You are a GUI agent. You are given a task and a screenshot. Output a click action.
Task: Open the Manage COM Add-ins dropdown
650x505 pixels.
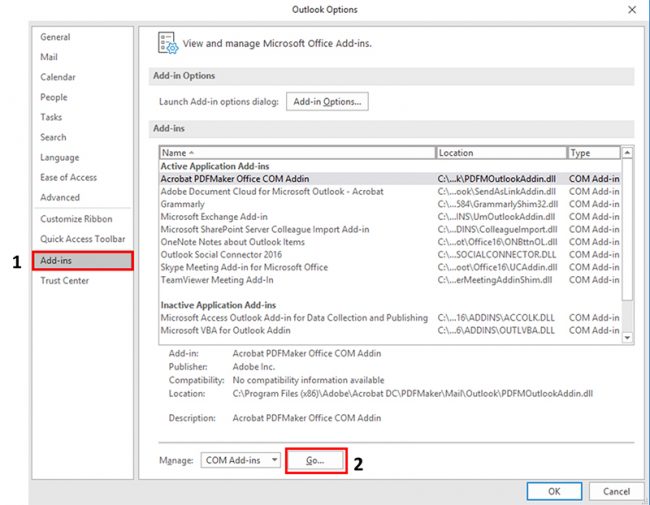240,460
